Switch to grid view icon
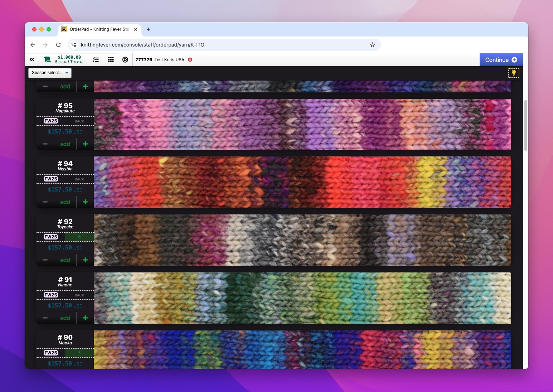Screen dimensions: 553x392 click(111, 60)
